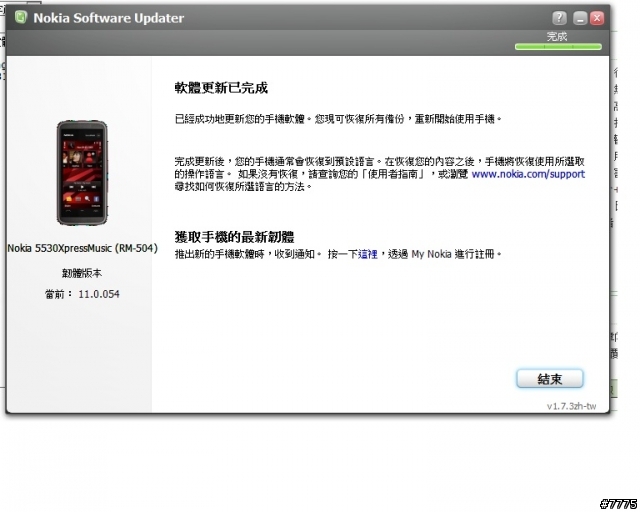Viewport: 640px width, 512px height.
Task: Minimize the Nokia Software Updater window
Action: point(580,18)
